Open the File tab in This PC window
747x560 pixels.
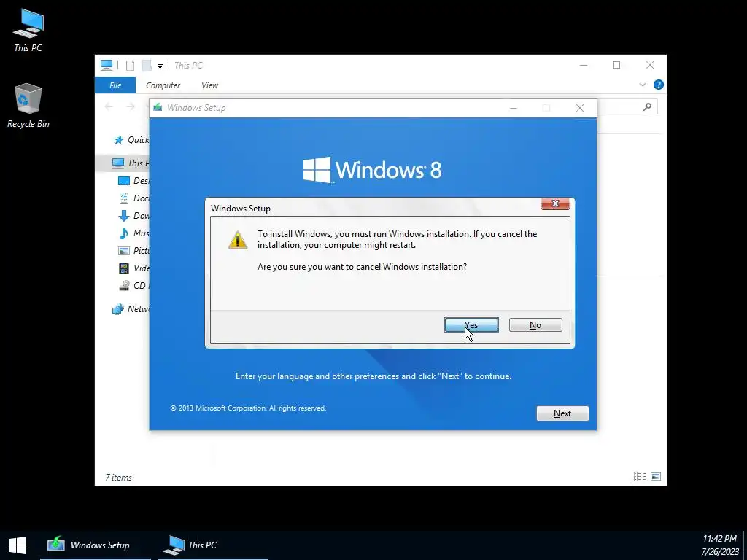(115, 85)
